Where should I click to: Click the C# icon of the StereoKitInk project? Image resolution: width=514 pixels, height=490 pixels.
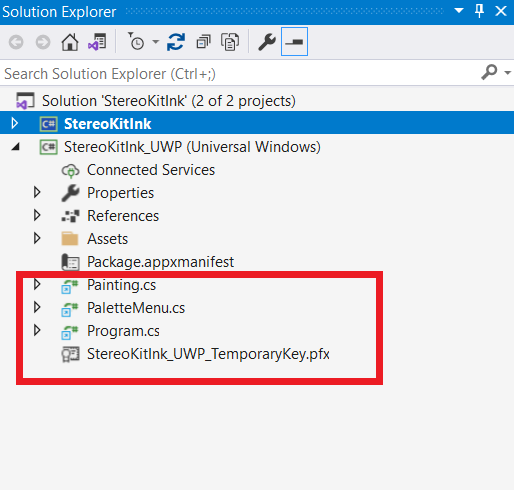[49, 124]
